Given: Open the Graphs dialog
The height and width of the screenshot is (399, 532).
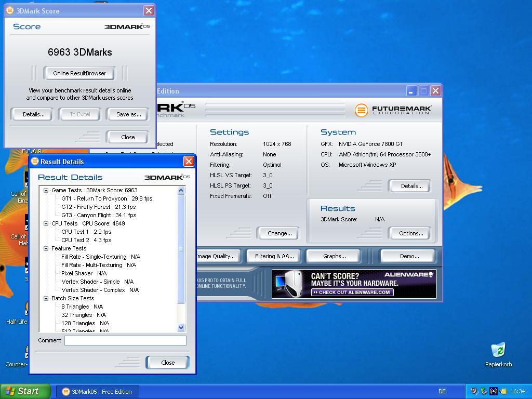Looking at the screenshot, I should point(334,256).
